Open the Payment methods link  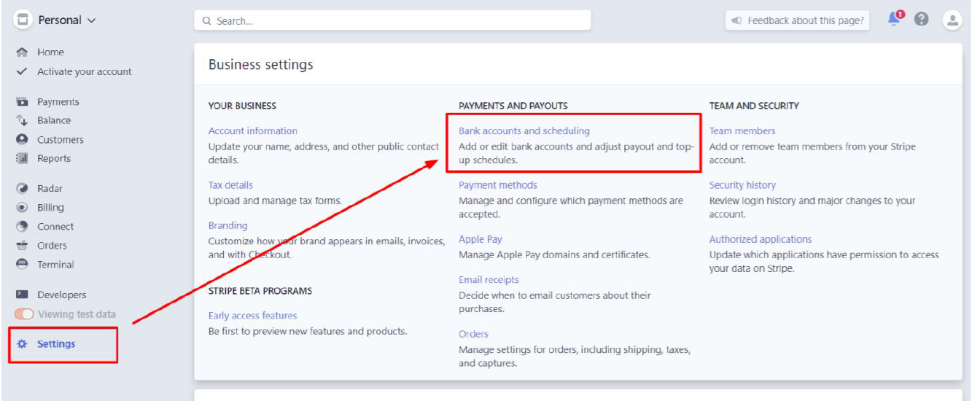coord(498,185)
